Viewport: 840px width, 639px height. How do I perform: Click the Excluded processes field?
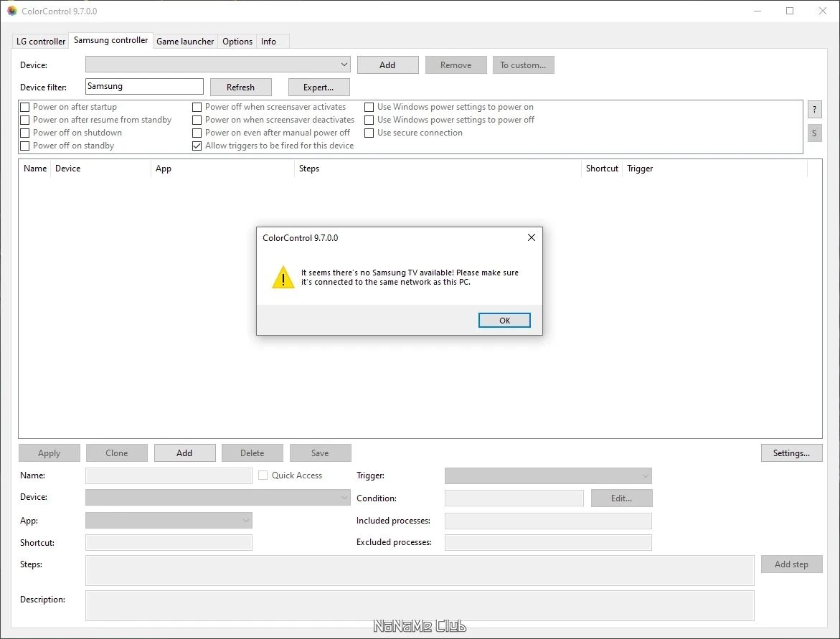548,542
